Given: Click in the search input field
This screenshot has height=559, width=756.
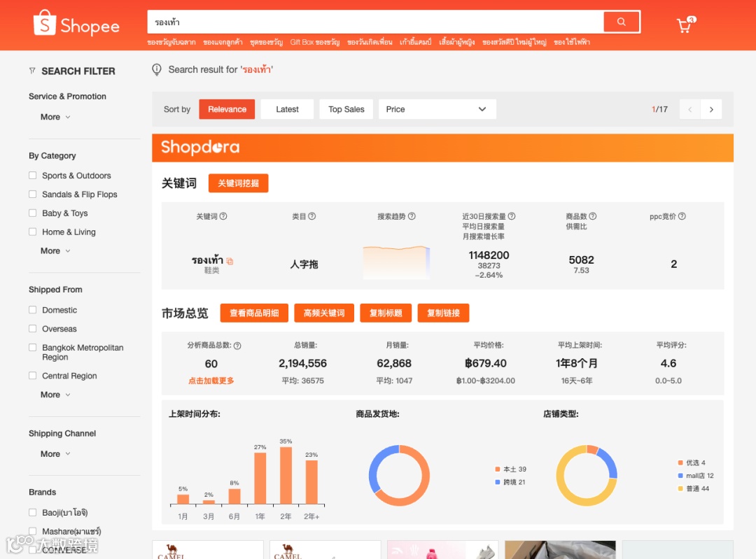Looking at the screenshot, I should tap(375, 22).
